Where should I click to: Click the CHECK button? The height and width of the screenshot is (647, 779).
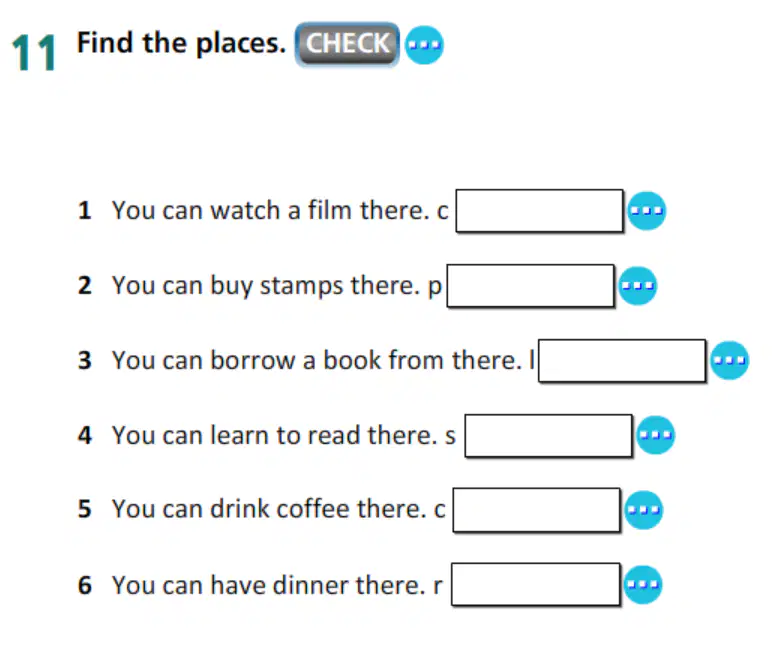(x=347, y=44)
